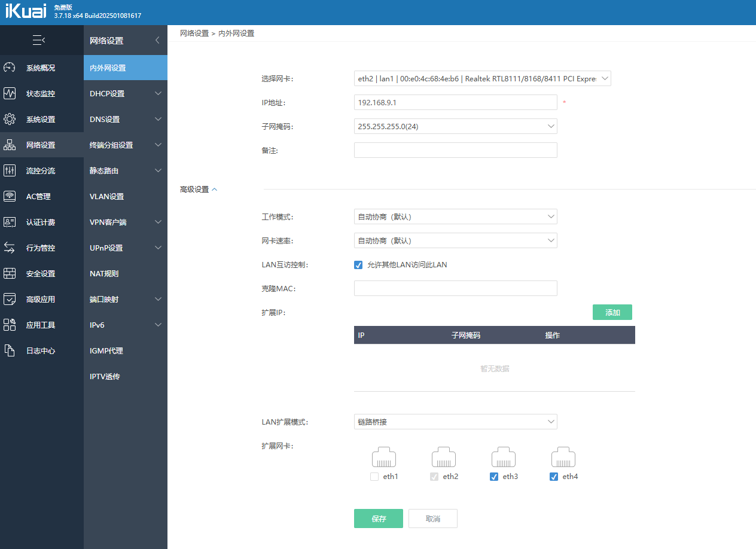Screen dimensions: 756x549
Task: Open VLAN设置 menu item
Action: pyautogui.click(x=126, y=196)
